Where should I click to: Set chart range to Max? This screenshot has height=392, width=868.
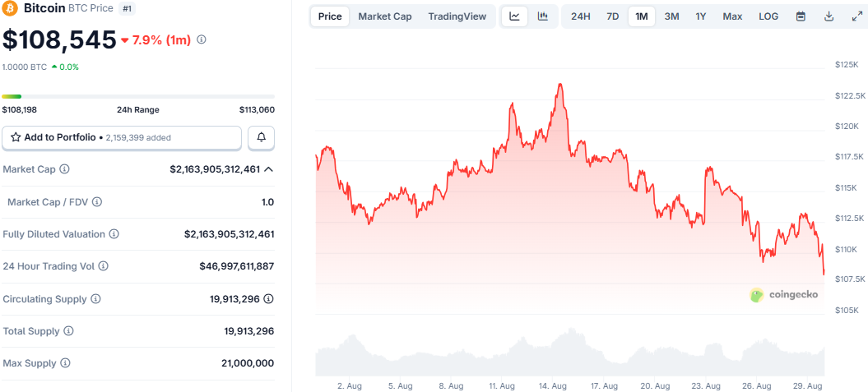(732, 16)
